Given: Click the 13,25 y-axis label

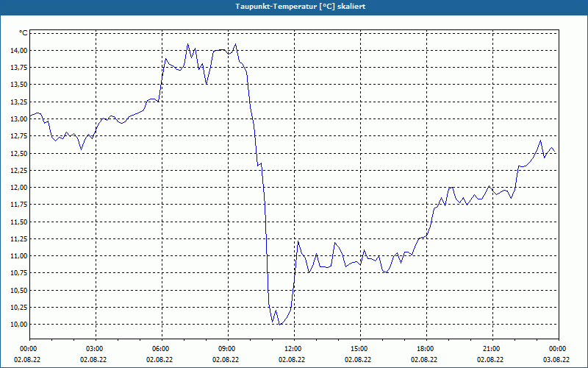Looking at the screenshot, I should [x=19, y=102].
